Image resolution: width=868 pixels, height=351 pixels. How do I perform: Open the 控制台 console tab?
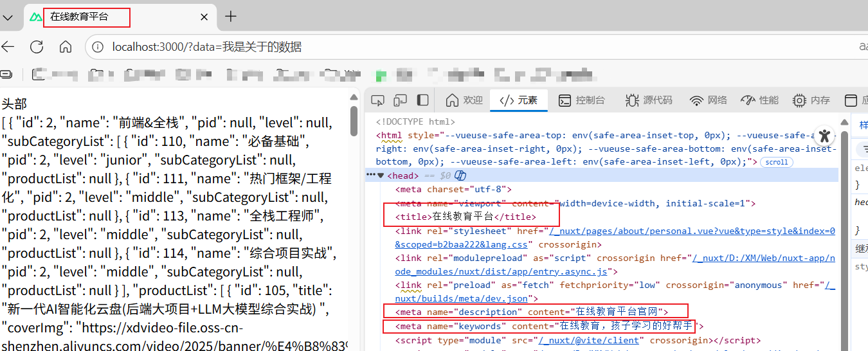tap(581, 100)
